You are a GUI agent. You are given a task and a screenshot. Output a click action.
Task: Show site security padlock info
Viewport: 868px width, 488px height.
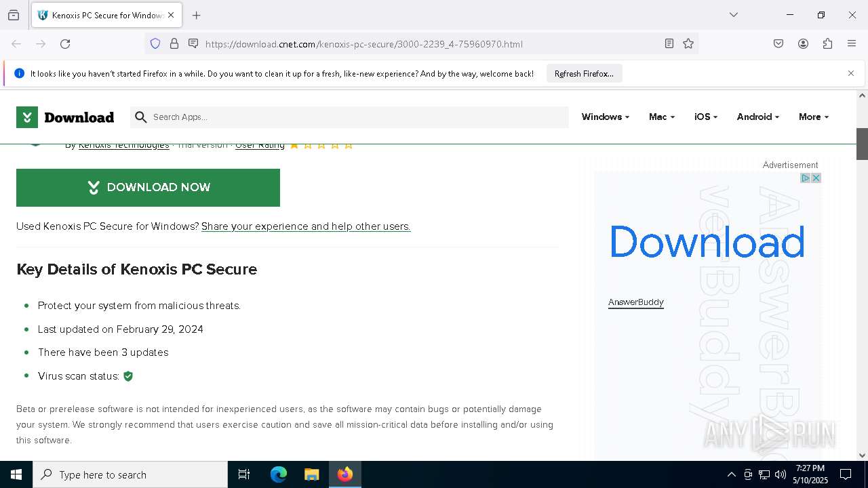tap(174, 44)
